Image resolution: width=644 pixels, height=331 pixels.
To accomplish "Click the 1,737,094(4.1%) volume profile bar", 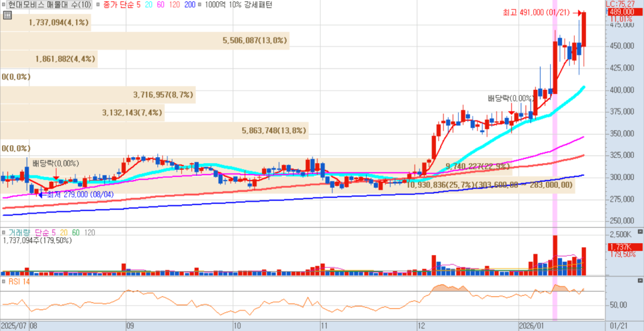I will (45, 23).
